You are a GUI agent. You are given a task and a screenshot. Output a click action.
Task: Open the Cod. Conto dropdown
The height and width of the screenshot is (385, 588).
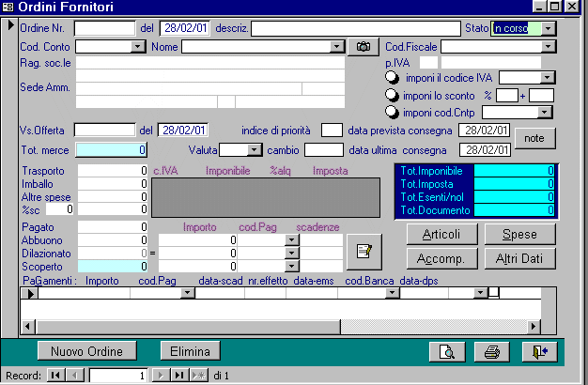tap(138, 47)
